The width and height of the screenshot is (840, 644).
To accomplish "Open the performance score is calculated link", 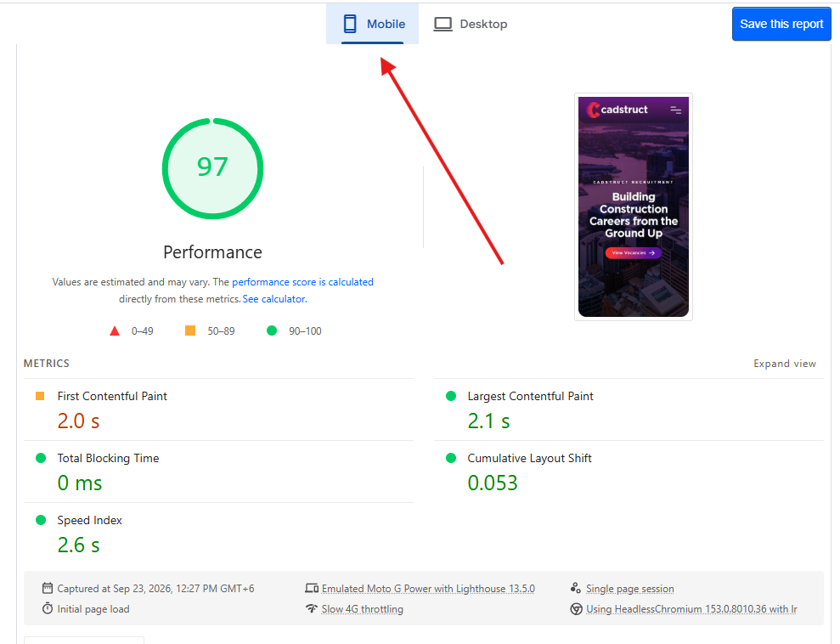I will coord(302,282).
